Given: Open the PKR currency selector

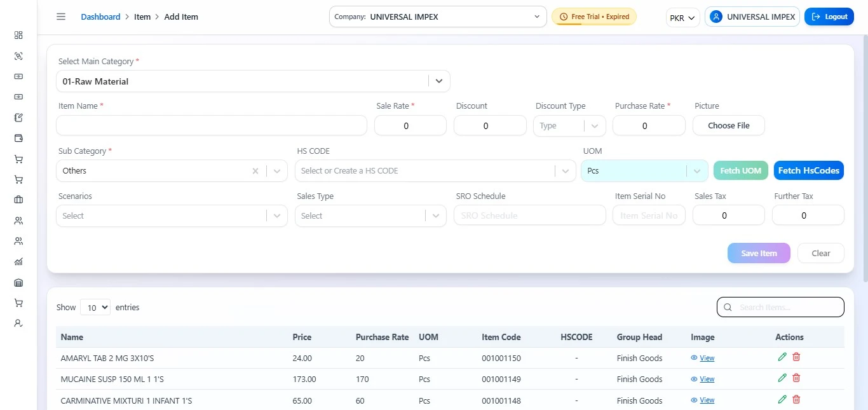Looking at the screenshot, I should 682,17.
